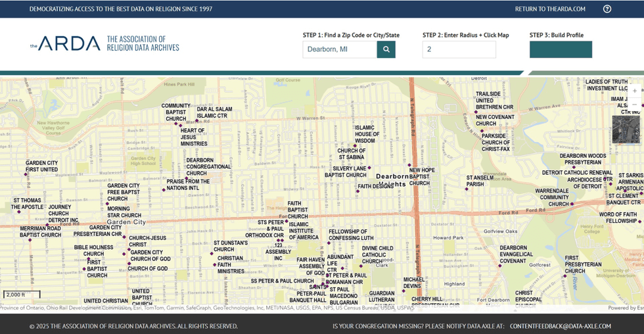The image size is (644, 334).
Task: Select First Presbyterian Church label
Action: [x=583, y=264]
